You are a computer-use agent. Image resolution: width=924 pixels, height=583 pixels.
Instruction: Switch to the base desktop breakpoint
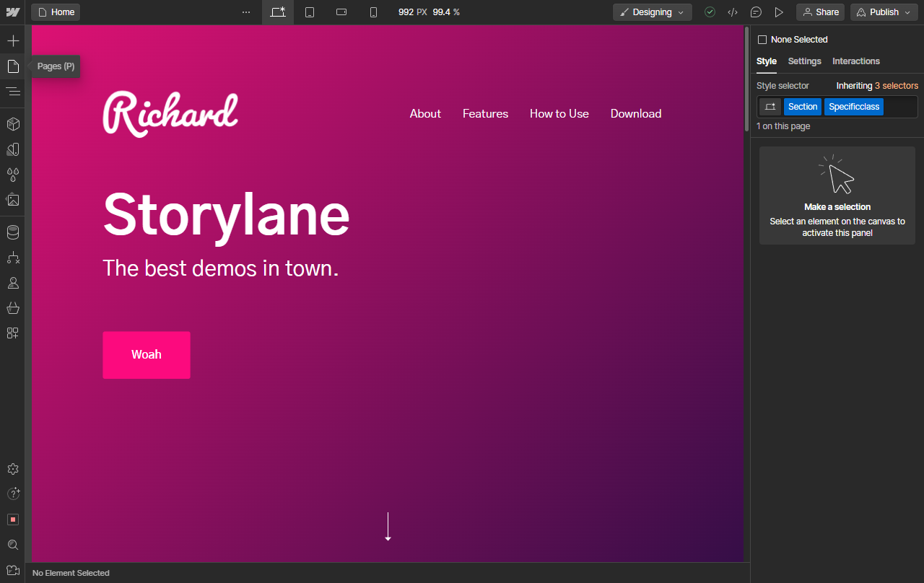coord(278,12)
